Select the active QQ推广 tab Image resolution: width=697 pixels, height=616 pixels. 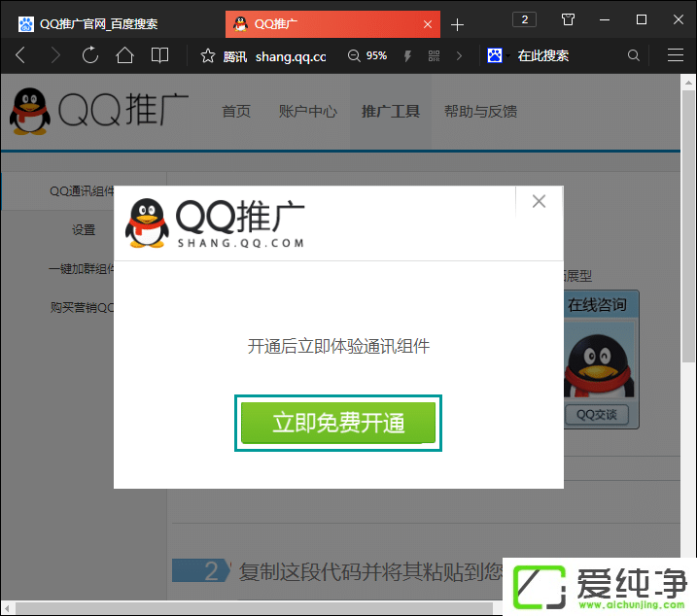pos(332,24)
